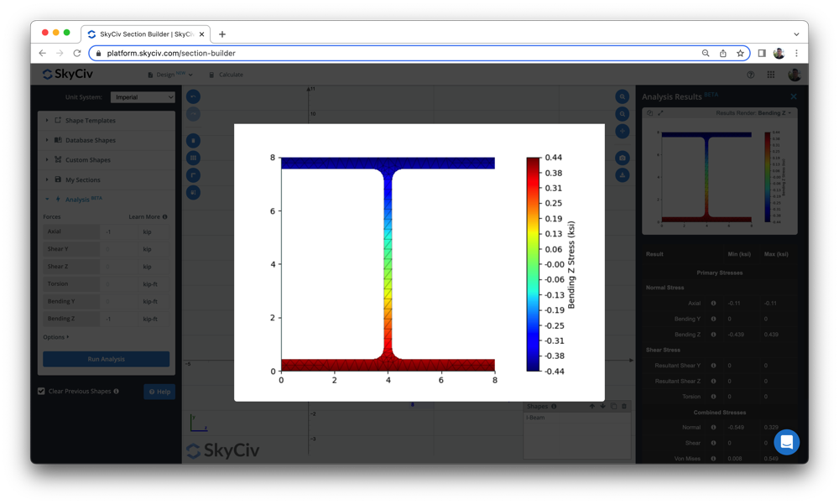Select the dimension tool icon
839x504 pixels.
click(x=193, y=192)
